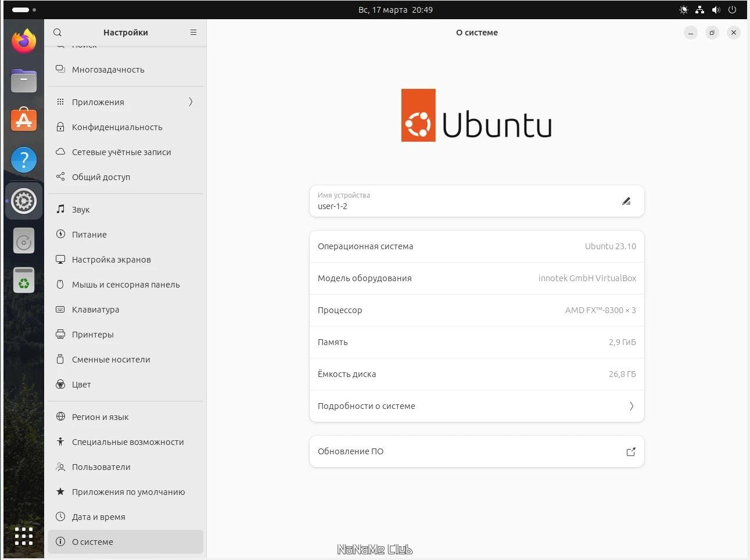Screen dimensions: 750x560
Task: Click the Операционная система row
Action: click(477, 246)
